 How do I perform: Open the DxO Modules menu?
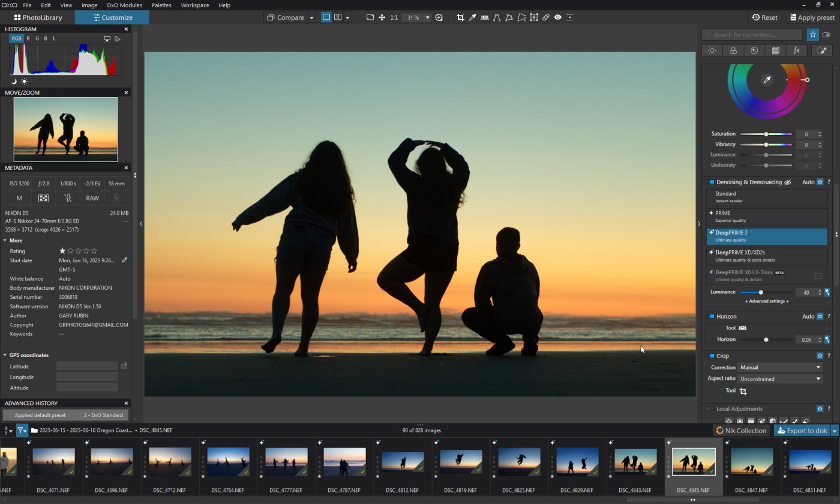pos(124,5)
